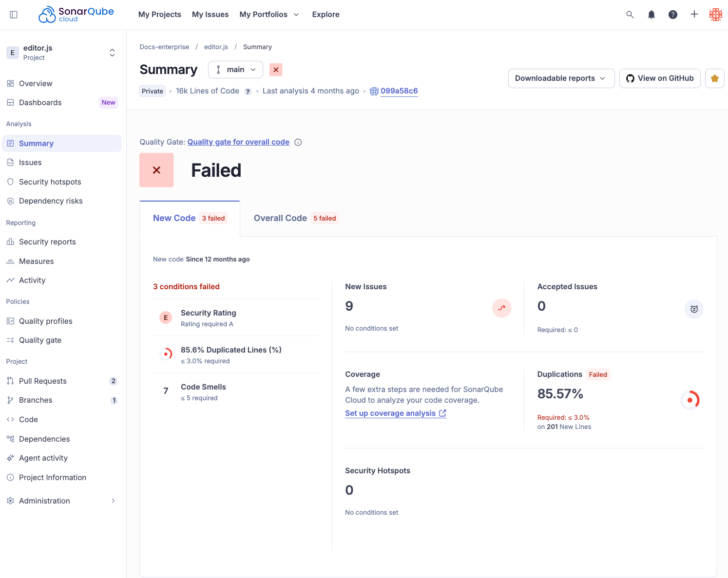The width and height of the screenshot is (728, 578).
Task: Open Branches in the sidebar
Action: (x=62, y=400)
